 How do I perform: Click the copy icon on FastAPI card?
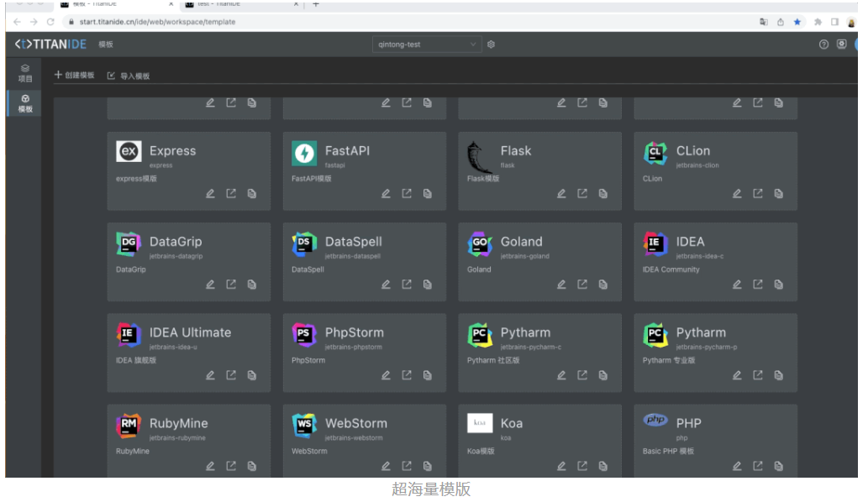[427, 194]
